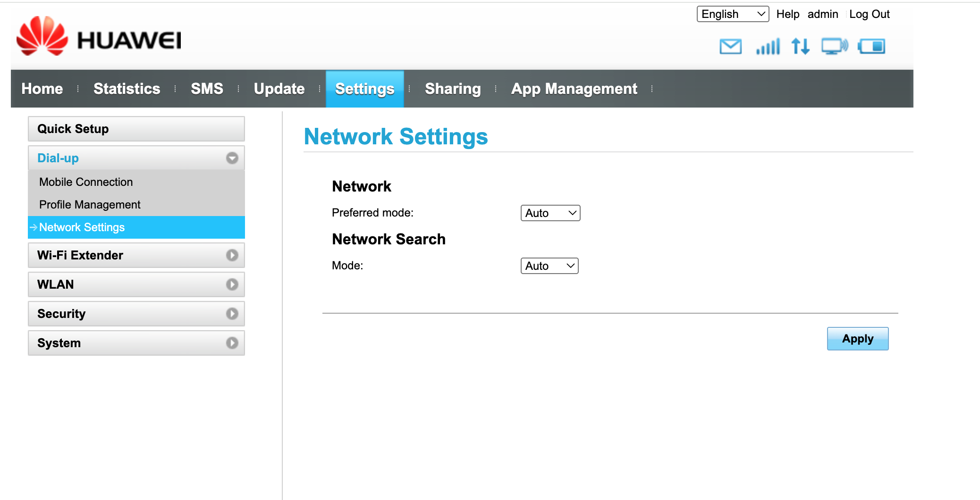The image size is (980, 500).
Task: Click the Huawei logo
Action: 99,36
